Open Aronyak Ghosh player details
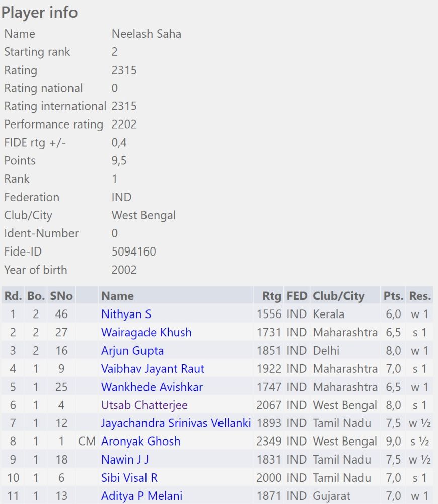This screenshot has width=438, height=504. 140,442
